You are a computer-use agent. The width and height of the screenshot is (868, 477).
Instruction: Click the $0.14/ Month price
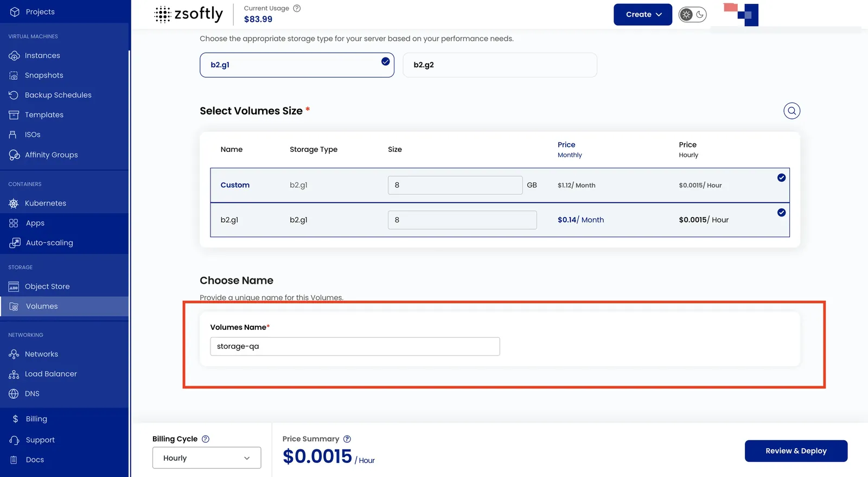coord(580,220)
